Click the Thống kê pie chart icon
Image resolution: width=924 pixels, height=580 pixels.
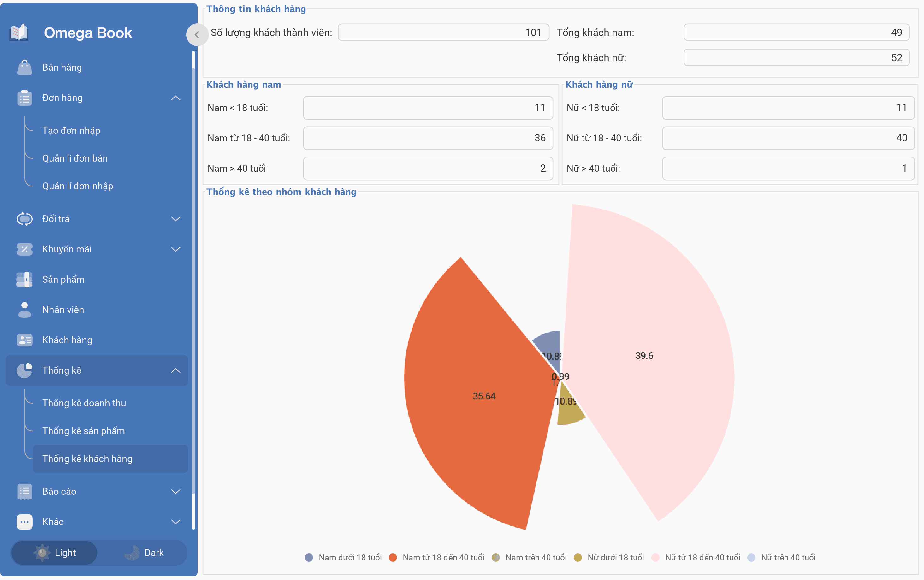(x=25, y=370)
